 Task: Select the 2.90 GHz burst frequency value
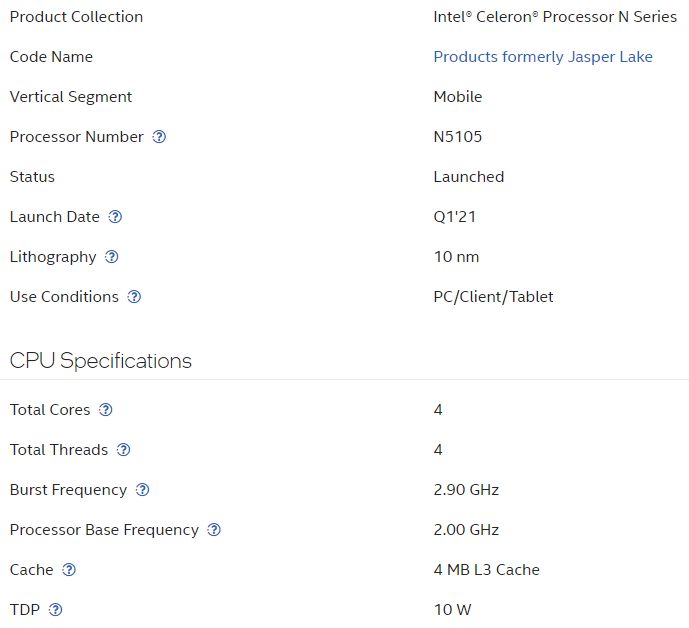466,490
